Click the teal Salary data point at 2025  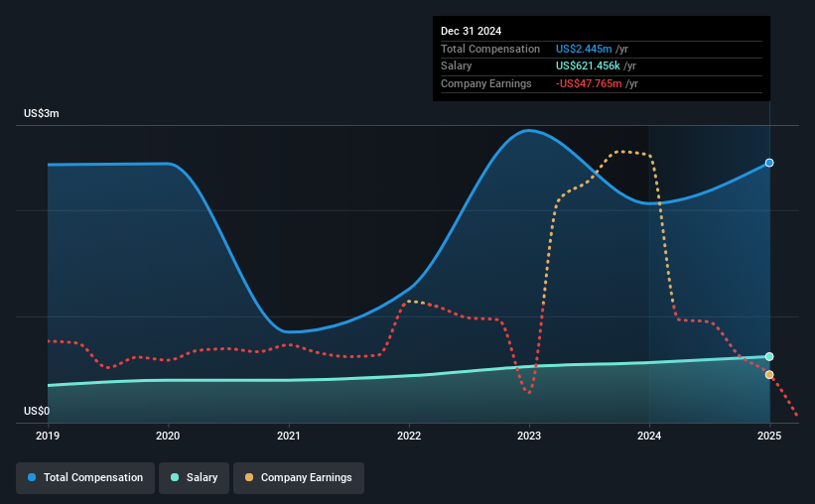pyautogui.click(x=769, y=356)
